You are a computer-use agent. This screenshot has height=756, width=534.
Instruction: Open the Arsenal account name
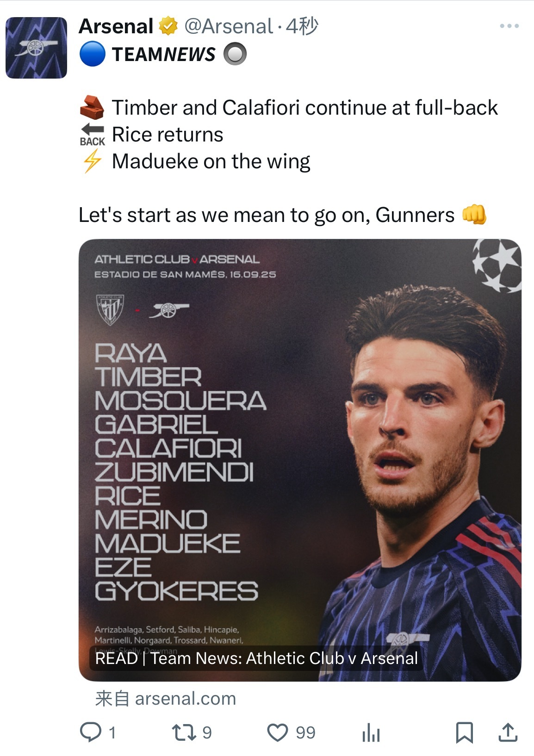click(116, 26)
